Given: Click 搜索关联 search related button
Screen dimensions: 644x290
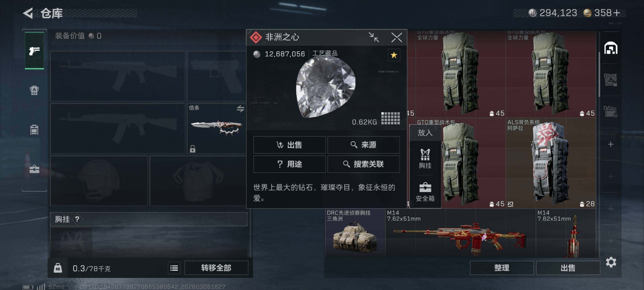Looking at the screenshot, I should tap(364, 164).
